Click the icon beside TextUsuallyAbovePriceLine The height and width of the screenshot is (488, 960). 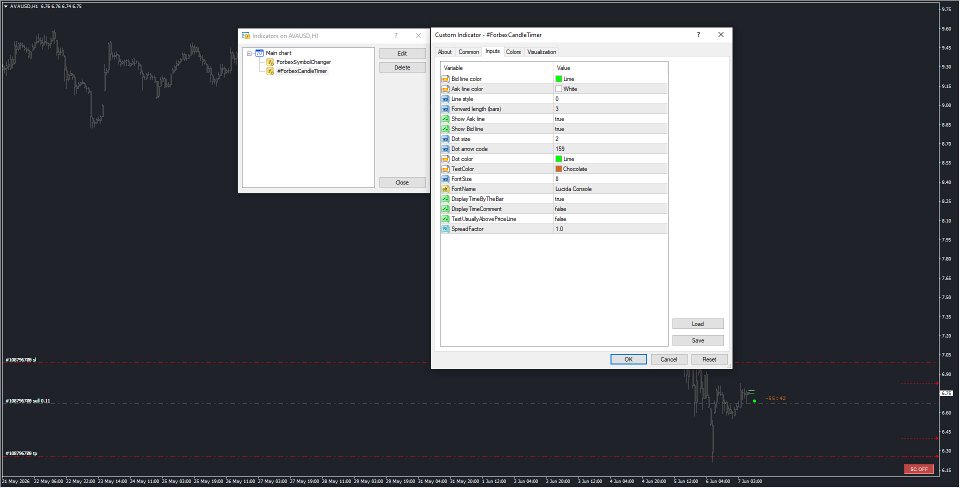[x=445, y=219]
